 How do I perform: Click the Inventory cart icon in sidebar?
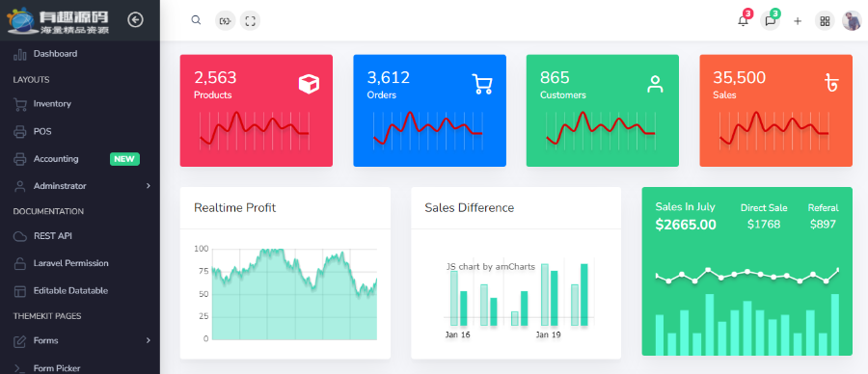coord(20,104)
